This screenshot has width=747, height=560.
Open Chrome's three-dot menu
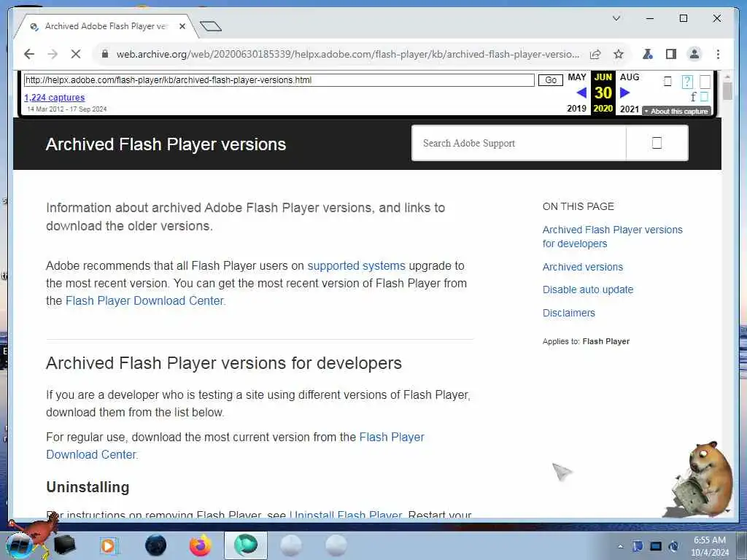[x=718, y=54]
